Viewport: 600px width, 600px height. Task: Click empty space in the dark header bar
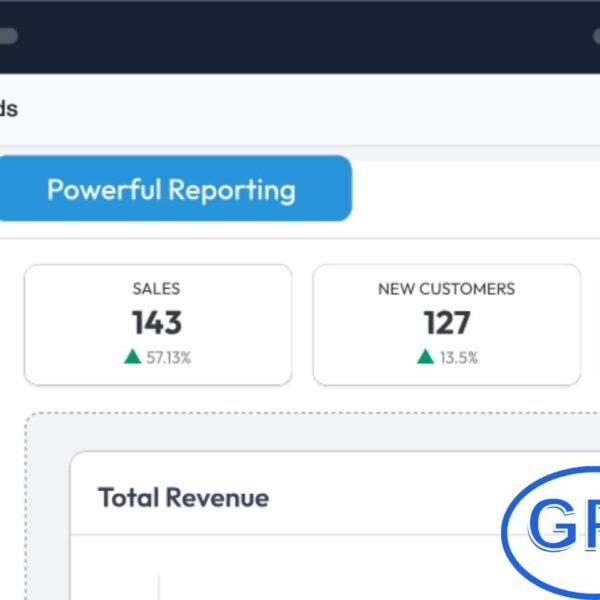[300, 36]
